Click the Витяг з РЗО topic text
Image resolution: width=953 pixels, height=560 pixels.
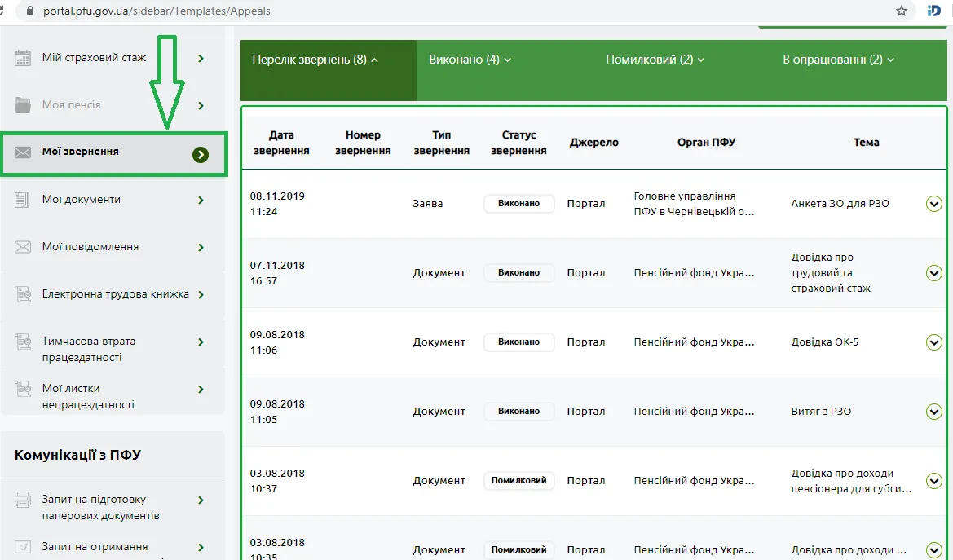[821, 412]
